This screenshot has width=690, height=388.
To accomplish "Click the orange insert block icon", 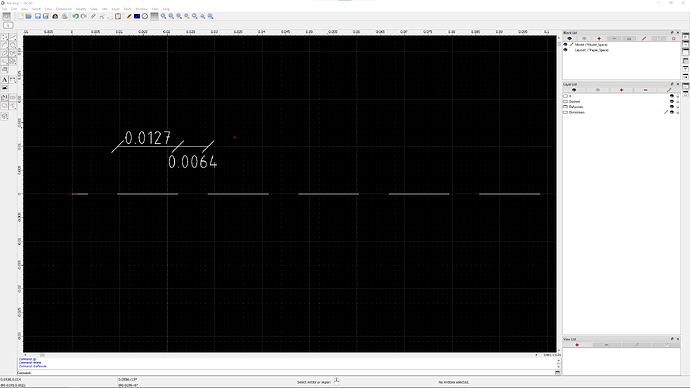I will (673, 39).
